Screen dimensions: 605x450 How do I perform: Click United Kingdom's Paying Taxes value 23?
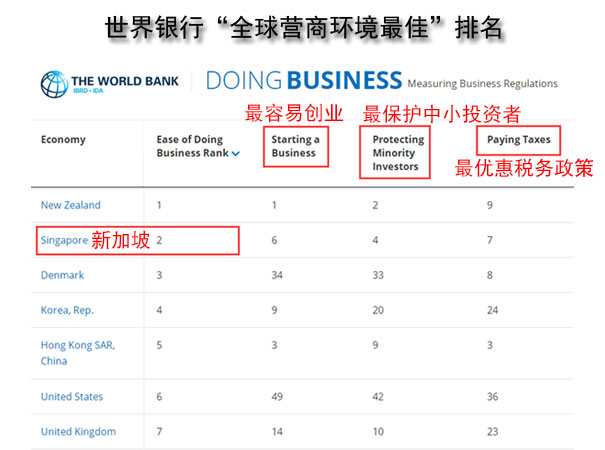coord(493,432)
